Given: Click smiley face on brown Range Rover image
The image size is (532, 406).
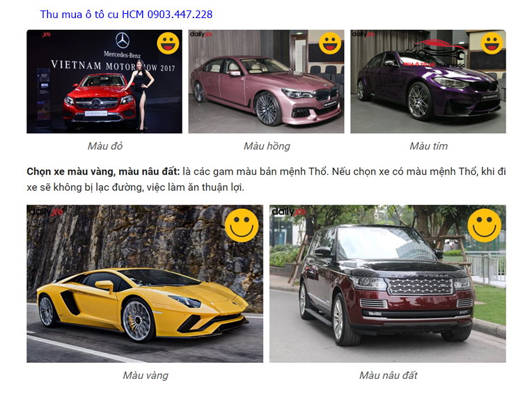Looking at the screenshot, I should pos(485,225).
